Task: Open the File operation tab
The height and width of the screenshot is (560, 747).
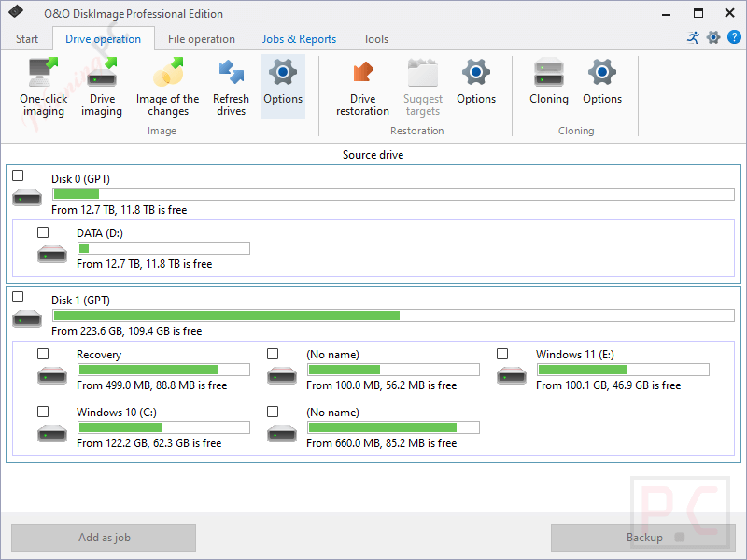Action: pyautogui.click(x=202, y=39)
